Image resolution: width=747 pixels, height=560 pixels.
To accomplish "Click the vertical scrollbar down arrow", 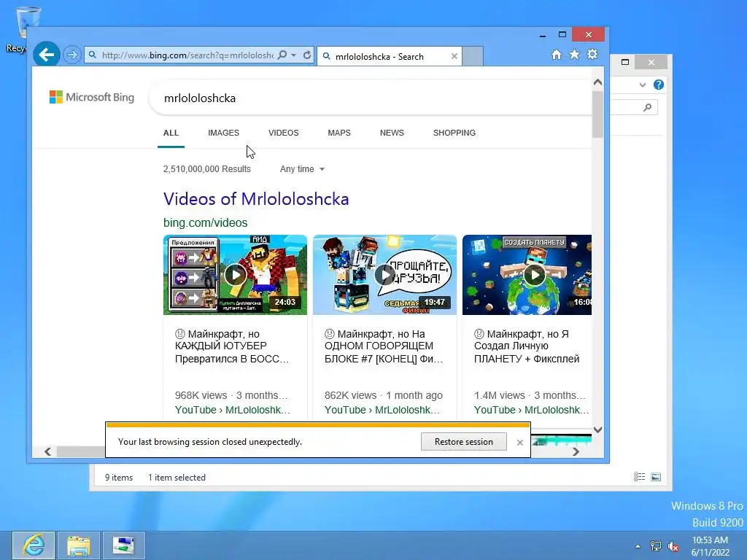I will (x=597, y=429).
